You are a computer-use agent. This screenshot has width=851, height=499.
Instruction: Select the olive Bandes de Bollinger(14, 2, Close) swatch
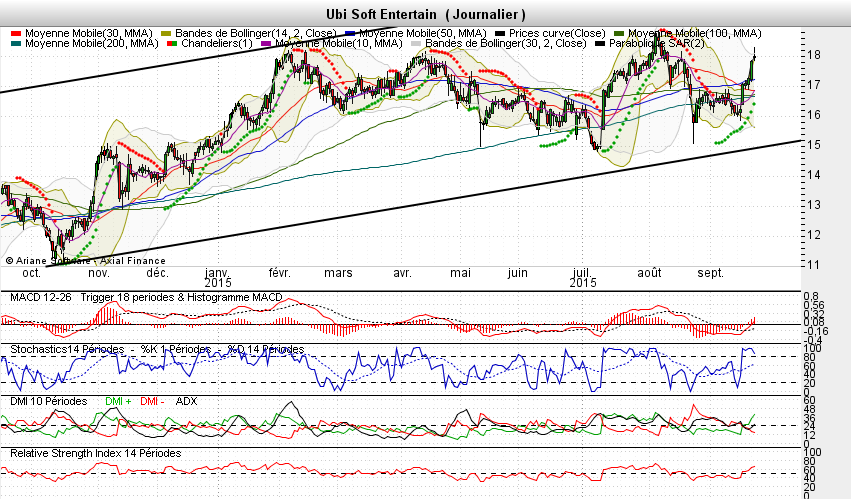[x=166, y=34]
